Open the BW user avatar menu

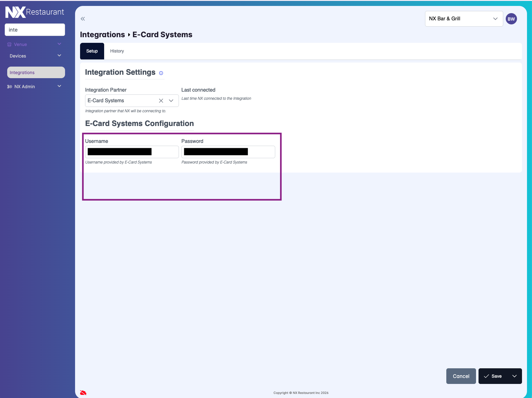(x=511, y=19)
